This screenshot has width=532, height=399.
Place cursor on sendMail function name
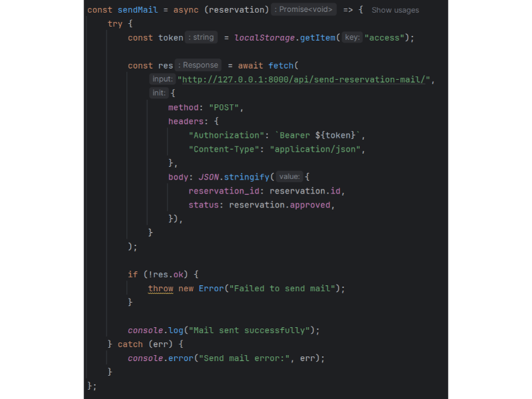point(138,10)
